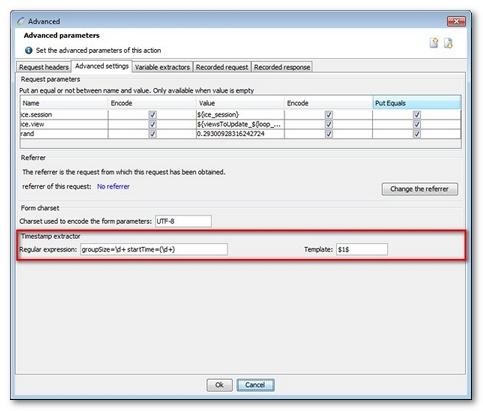
Task: Click the Ok button
Action: (x=219, y=385)
